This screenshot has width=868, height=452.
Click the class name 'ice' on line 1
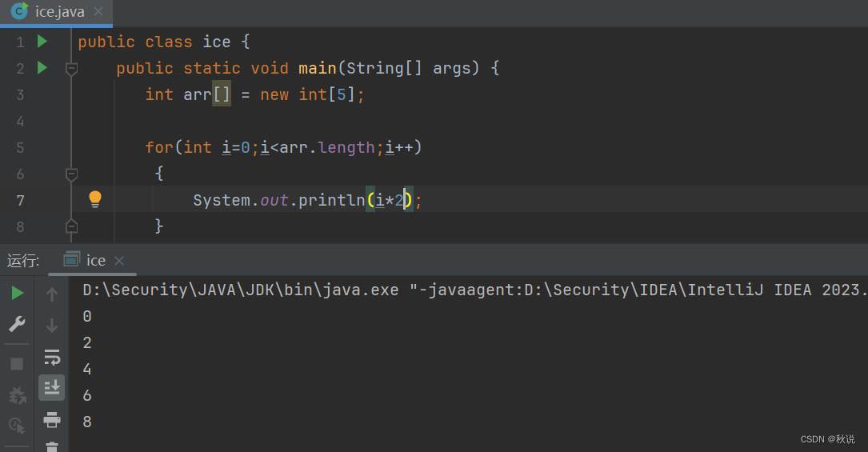pyautogui.click(x=217, y=42)
